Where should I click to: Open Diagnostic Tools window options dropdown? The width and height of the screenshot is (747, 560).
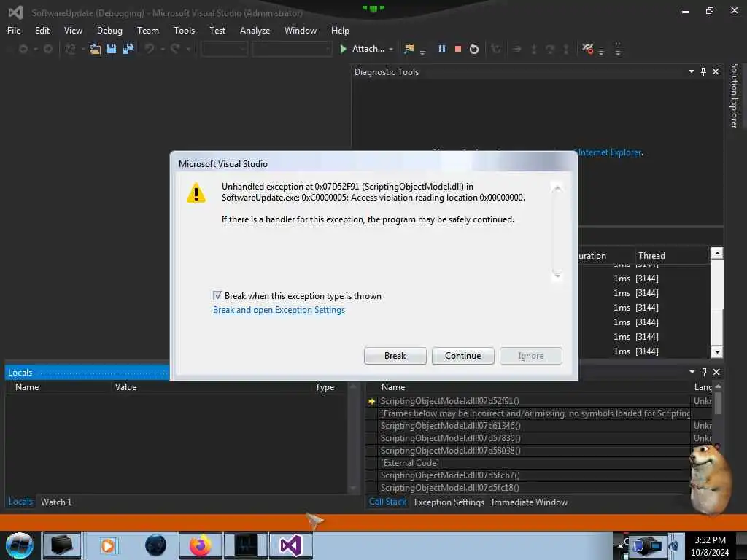tap(692, 71)
